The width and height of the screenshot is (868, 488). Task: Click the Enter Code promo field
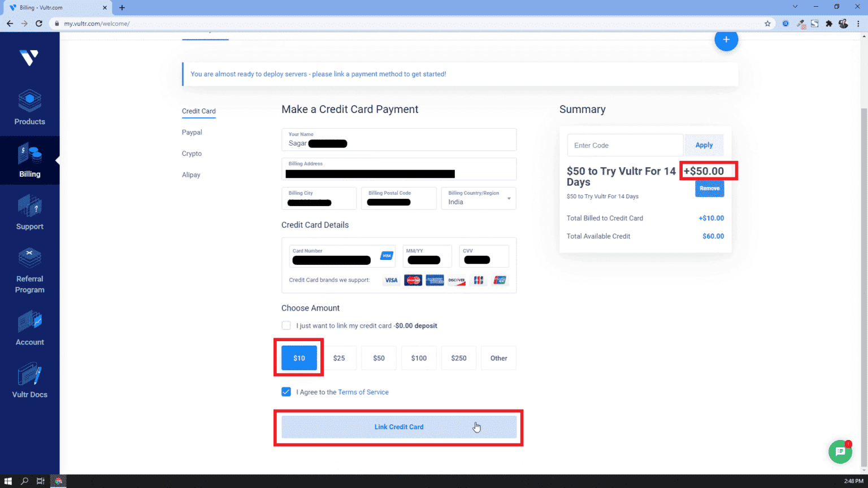(x=624, y=145)
